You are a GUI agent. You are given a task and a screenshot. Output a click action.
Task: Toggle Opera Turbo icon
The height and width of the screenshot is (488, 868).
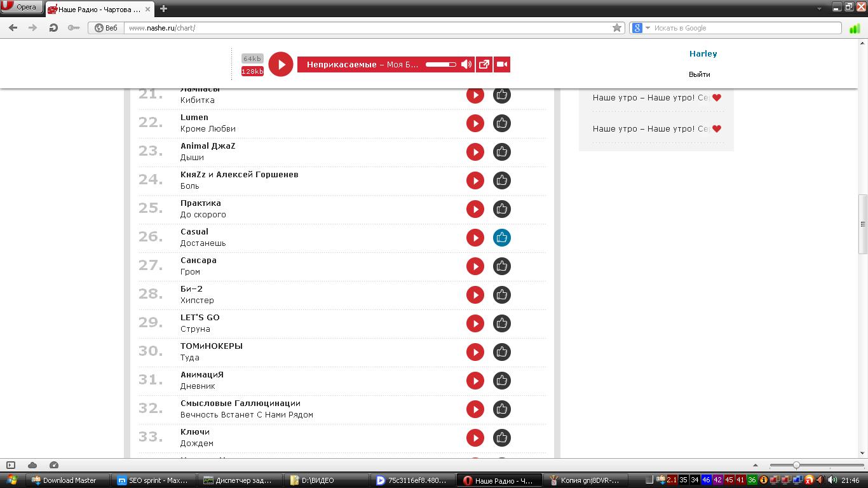point(54,465)
